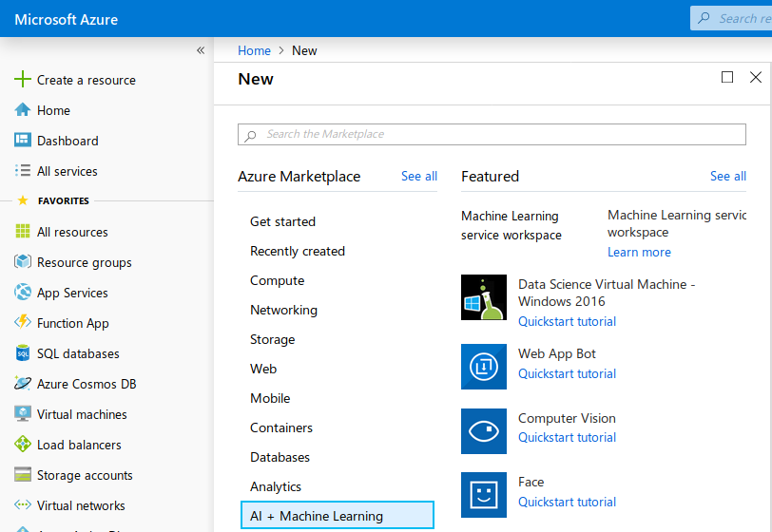Click the App Services globe icon
Viewport: 772px width, 532px height.
tap(23, 292)
